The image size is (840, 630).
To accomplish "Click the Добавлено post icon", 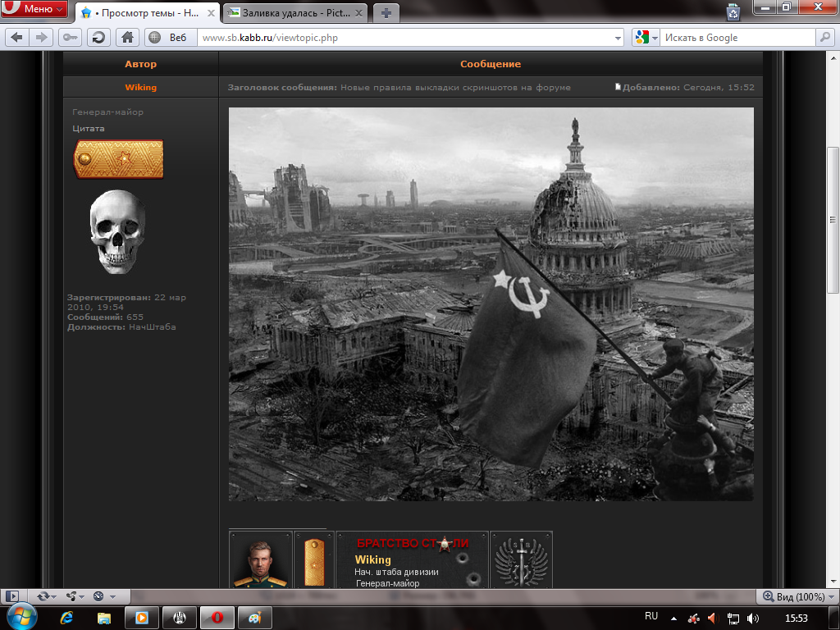I will [618, 87].
